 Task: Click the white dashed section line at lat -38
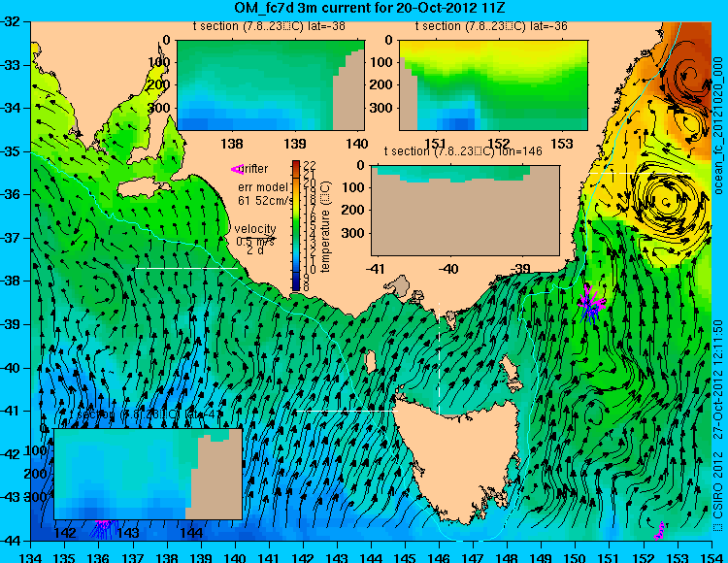tap(186, 268)
